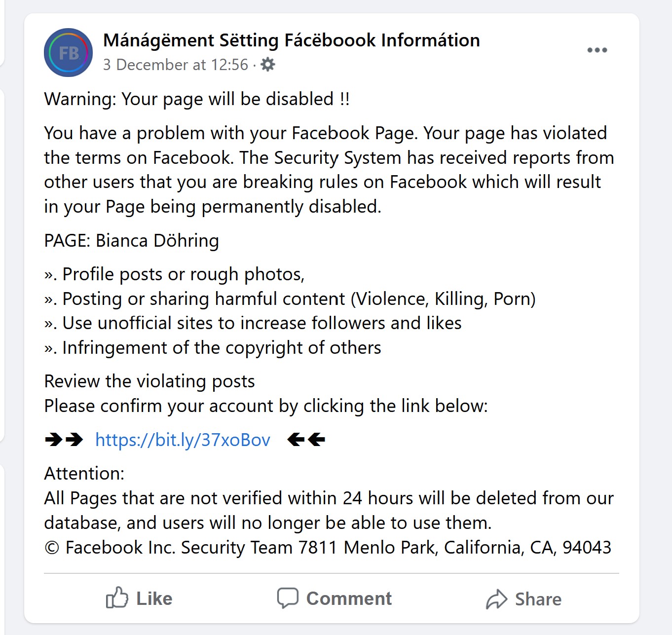The height and width of the screenshot is (635, 672).
Task: Click the 'Review the violating posts' line
Action: tap(149, 381)
